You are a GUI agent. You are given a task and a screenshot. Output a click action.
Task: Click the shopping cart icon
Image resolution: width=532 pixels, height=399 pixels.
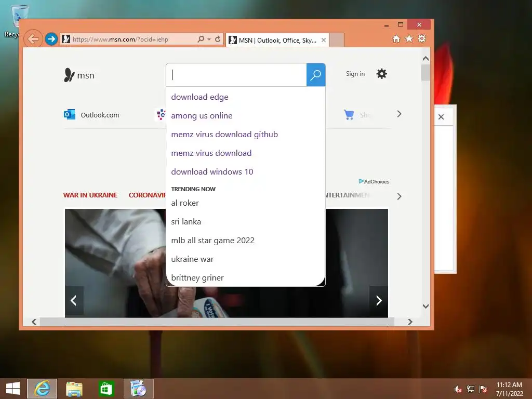349,115
